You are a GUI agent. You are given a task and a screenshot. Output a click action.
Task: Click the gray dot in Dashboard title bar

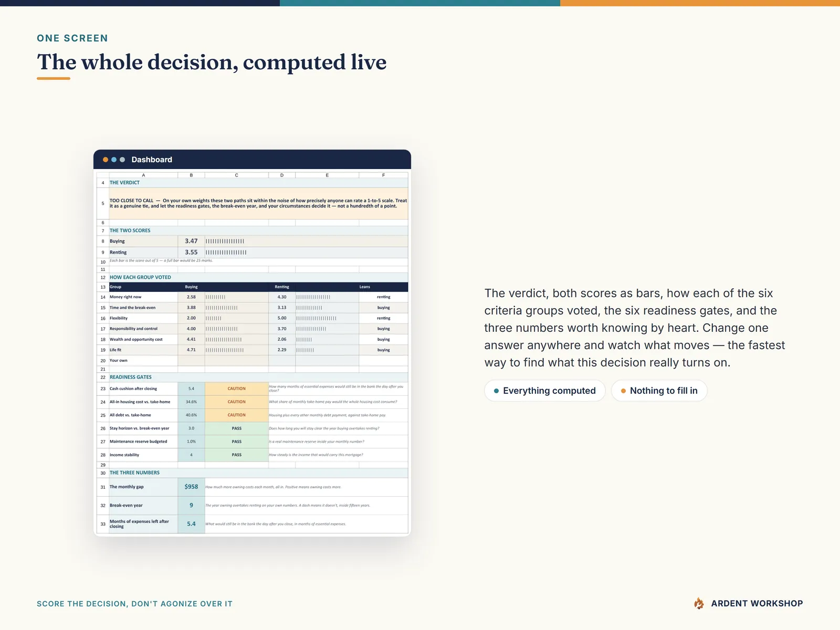(x=122, y=160)
